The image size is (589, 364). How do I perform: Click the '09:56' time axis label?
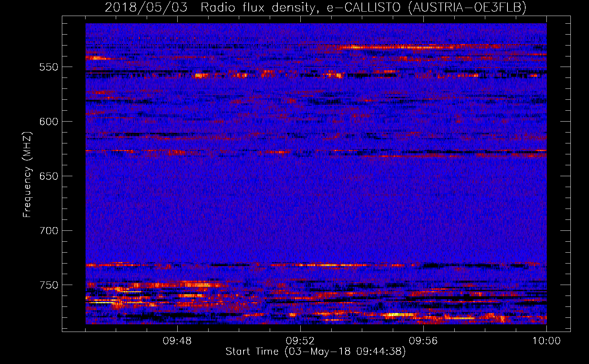pos(423,341)
